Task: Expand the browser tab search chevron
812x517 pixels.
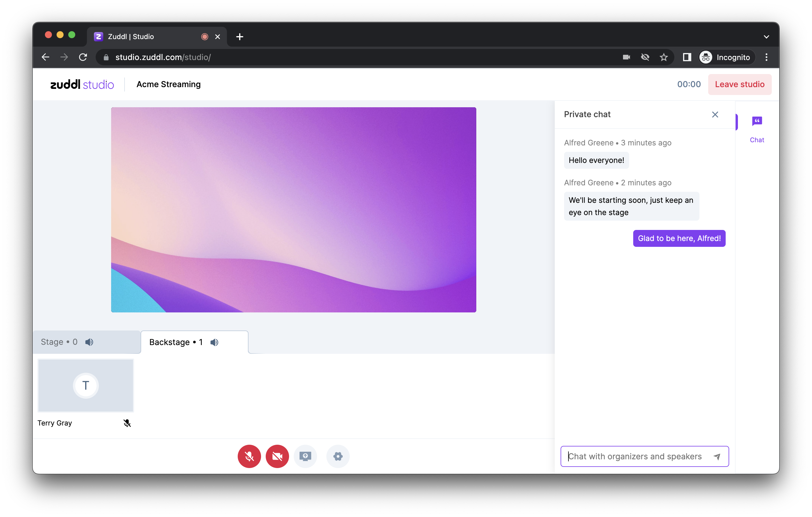Action: point(766,37)
